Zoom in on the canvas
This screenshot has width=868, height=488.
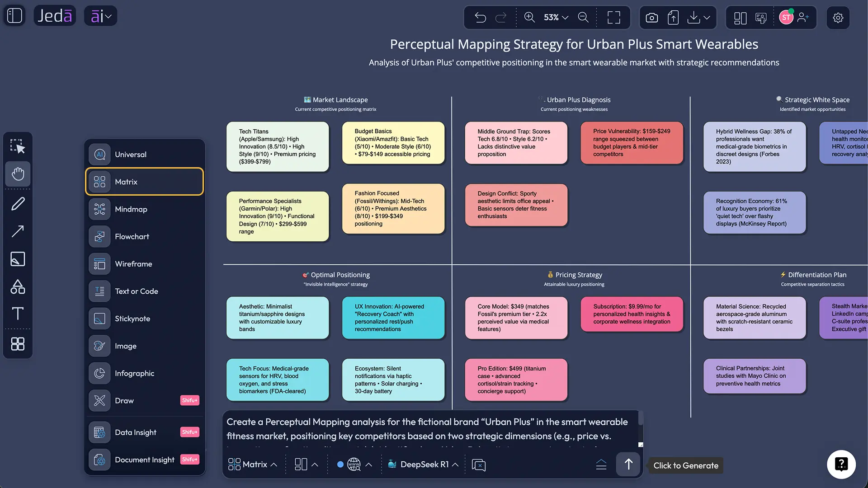[x=529, y=18]
